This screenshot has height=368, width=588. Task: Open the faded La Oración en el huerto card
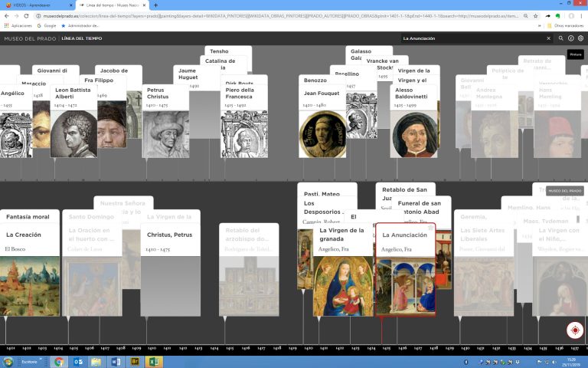pos(92,270)
